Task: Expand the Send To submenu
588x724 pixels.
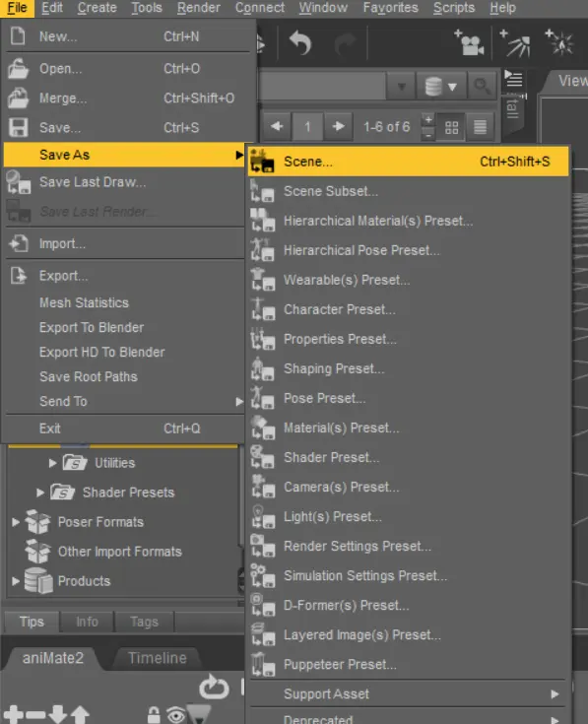Action: pos(125,401)
